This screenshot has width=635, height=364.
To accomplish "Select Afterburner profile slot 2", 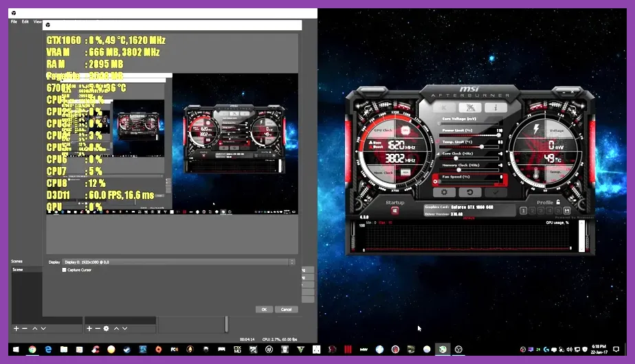I will coord(532,211).
